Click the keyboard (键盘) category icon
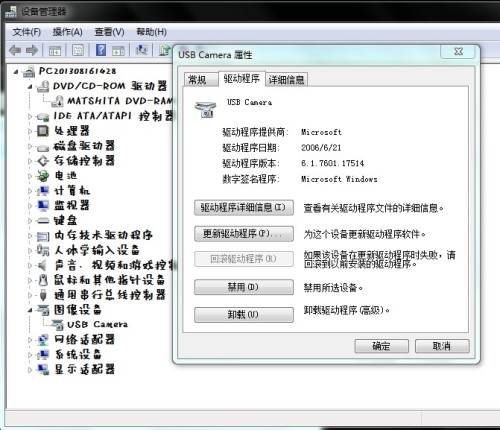This screenshot has height=430, width=500. click(x=43, y=221)
